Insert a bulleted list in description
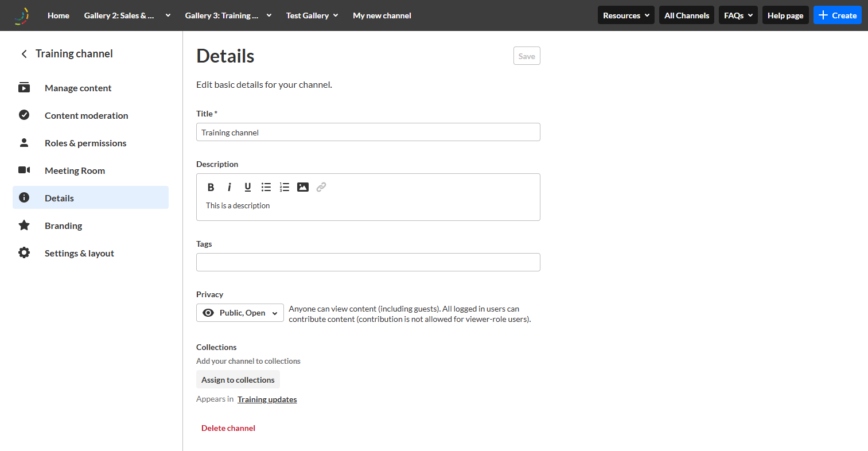The height and width of the screenshot is (451, 868). (266, 187)
